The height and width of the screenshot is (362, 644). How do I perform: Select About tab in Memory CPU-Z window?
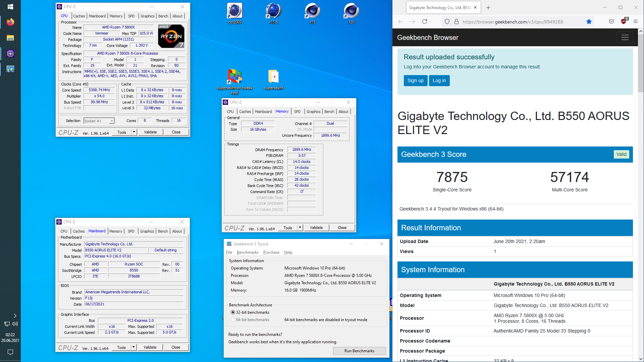pyautogui.click(x=343, y=112)
